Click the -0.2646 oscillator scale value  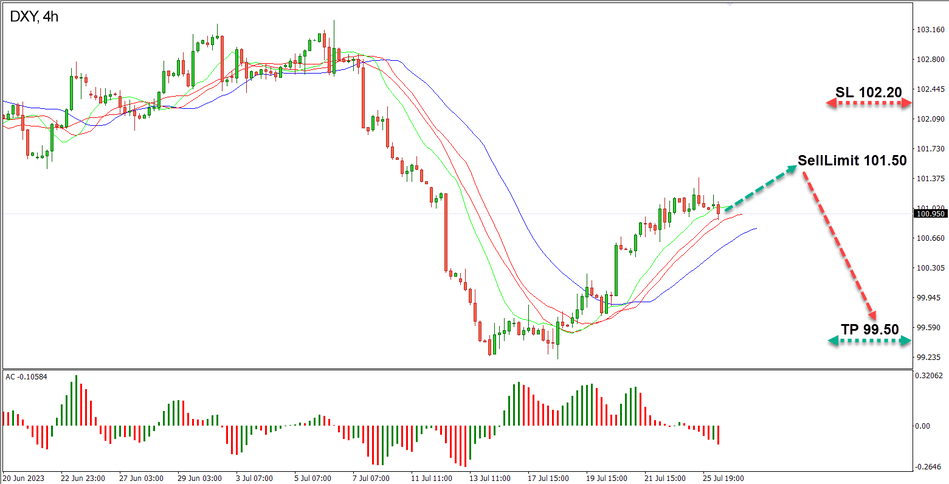930,465
